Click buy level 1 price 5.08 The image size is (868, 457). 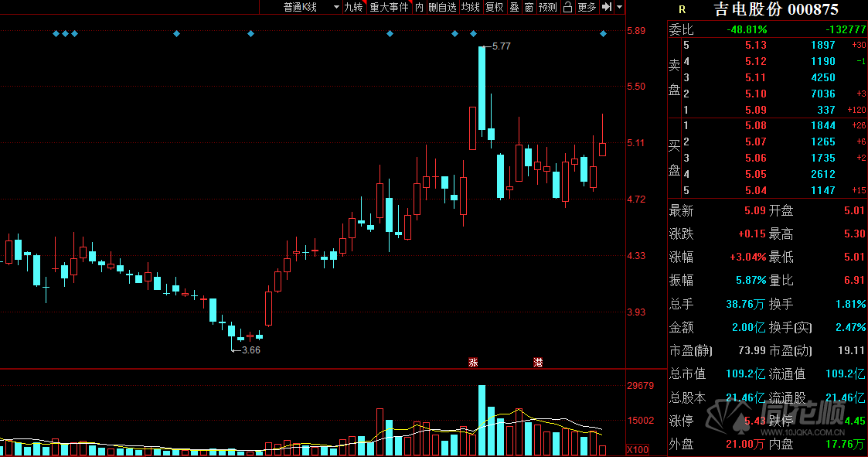(756, 126)
